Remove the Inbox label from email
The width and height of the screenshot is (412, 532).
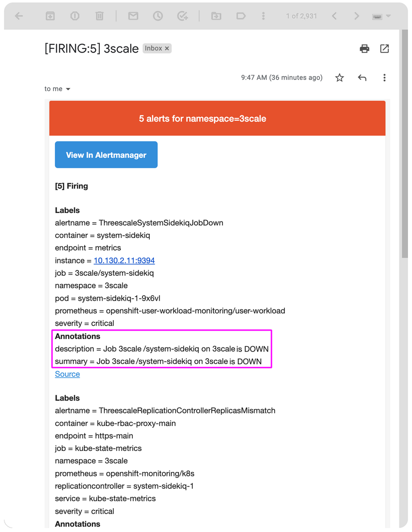pos(167,49)
